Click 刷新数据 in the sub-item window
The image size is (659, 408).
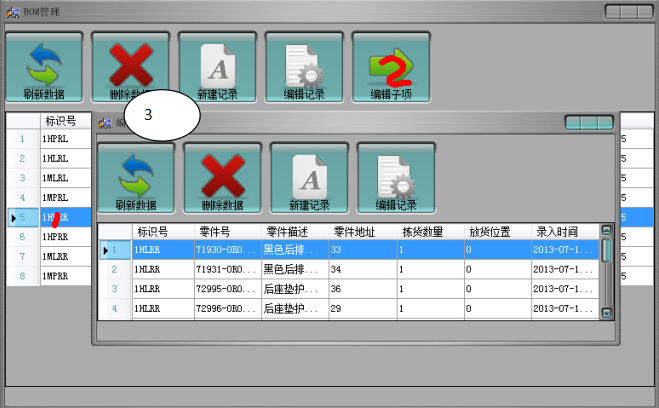tap(135, 178)
